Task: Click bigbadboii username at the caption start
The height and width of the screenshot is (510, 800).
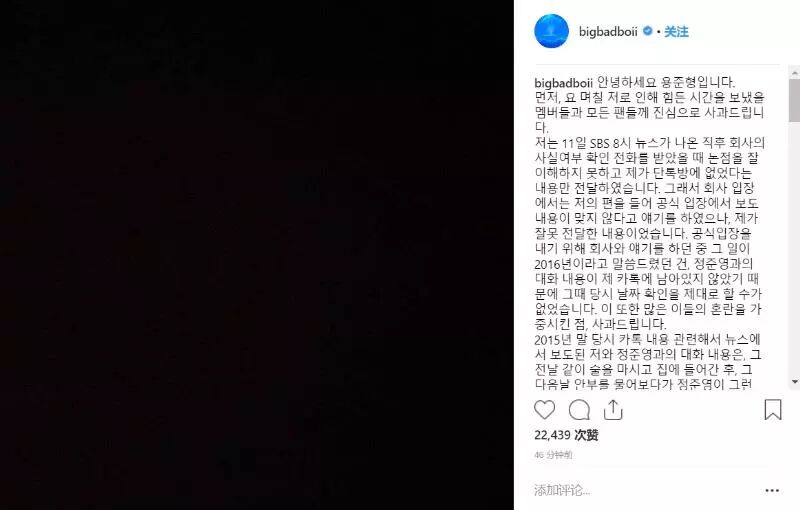Action: click(563, 83)
